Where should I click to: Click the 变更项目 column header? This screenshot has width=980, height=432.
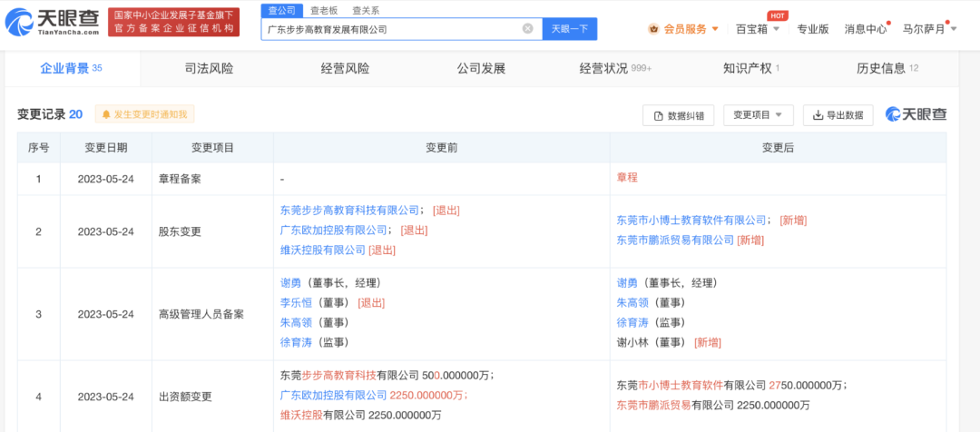(212, 148)
